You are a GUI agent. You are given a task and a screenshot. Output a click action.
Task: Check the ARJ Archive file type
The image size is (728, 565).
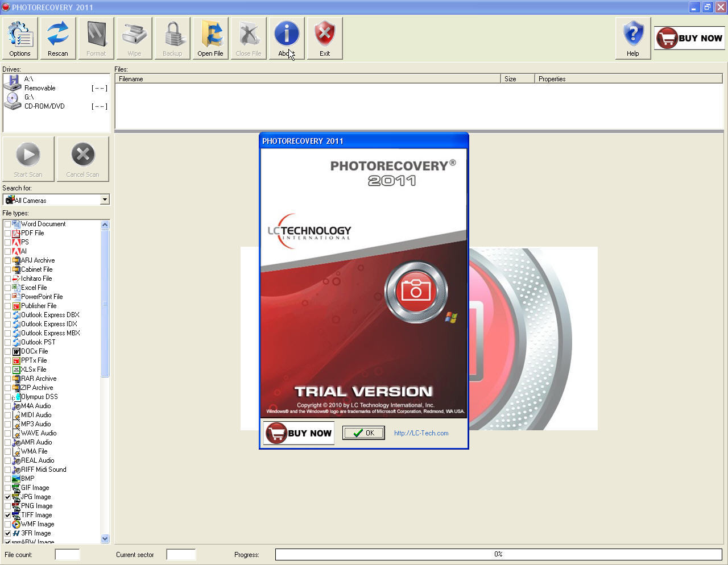(7, 260)
